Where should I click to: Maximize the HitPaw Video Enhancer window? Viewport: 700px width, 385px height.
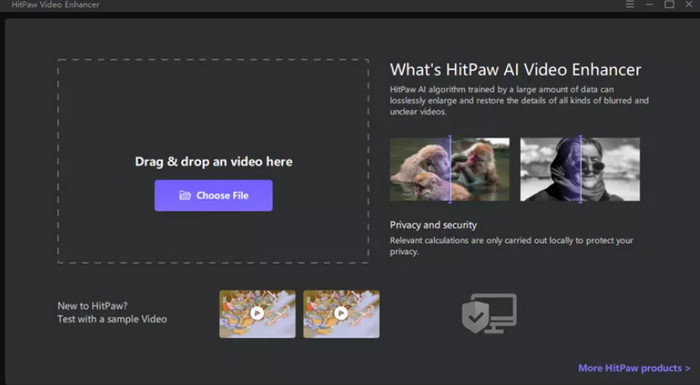tap(669, 4)
